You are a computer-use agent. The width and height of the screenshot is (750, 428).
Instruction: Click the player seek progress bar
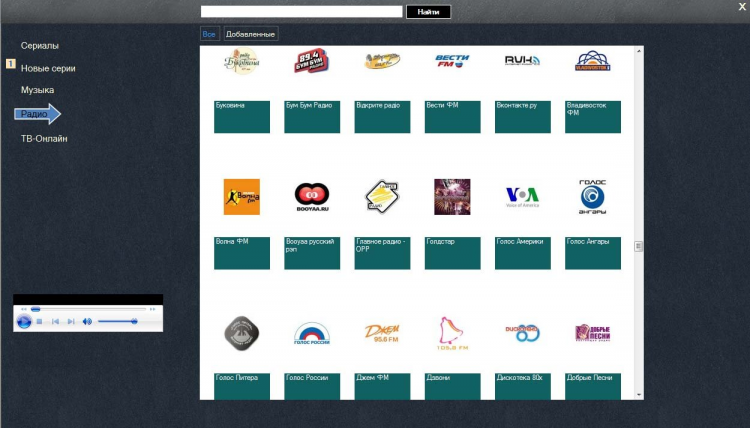[x=88, y=309]
